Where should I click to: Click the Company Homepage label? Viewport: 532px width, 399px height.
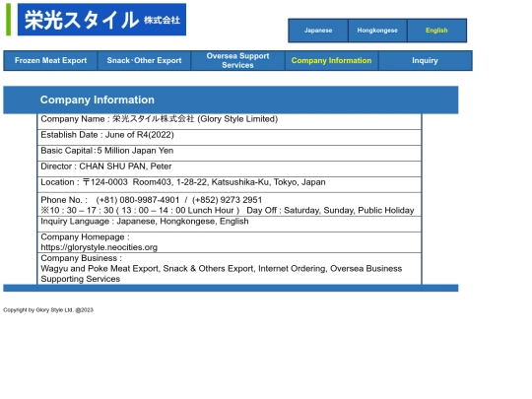tap(85, 237)
